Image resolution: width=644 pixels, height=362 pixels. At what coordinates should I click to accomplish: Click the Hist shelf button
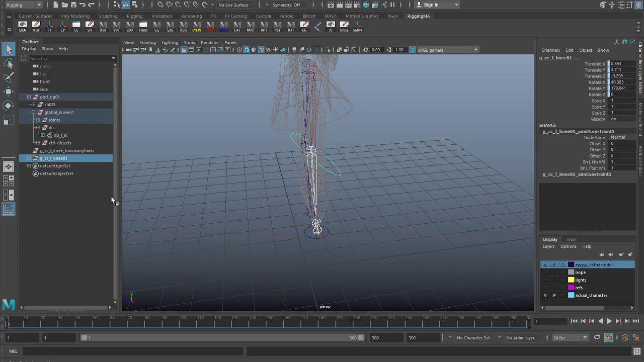tap(36, 27)
